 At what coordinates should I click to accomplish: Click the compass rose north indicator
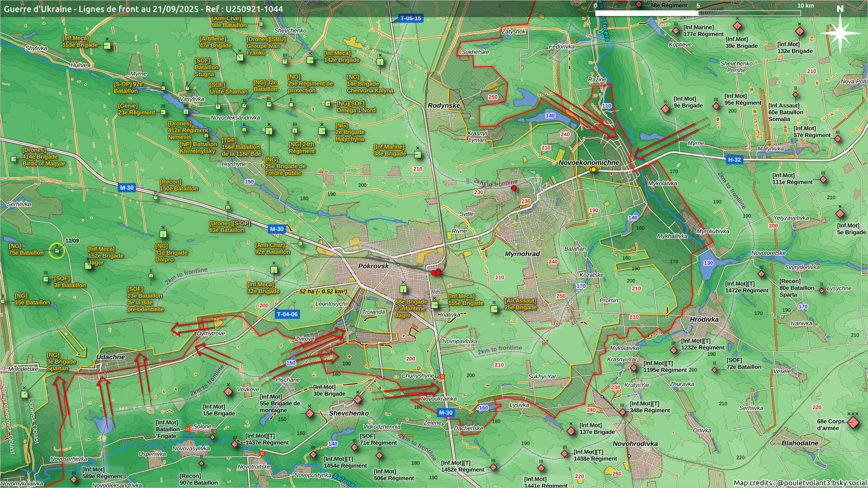point(840,33)
